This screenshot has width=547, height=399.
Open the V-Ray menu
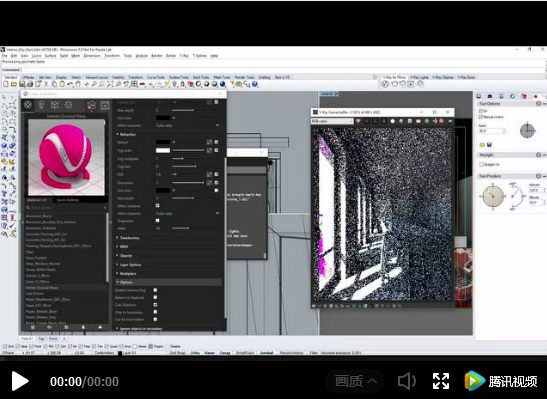(184, 56)
